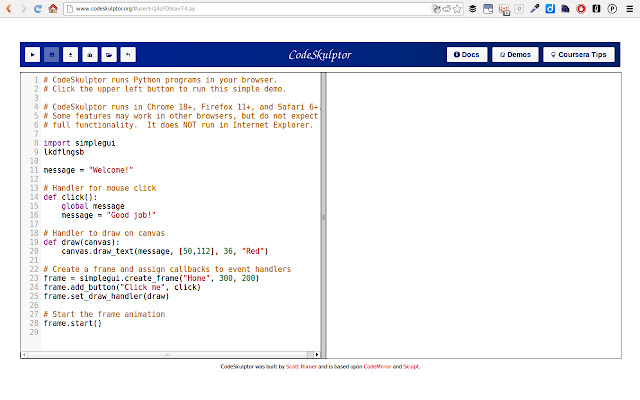Follow the CodeMirror link in footer
The image size is (640, 400).
[377, 367]
